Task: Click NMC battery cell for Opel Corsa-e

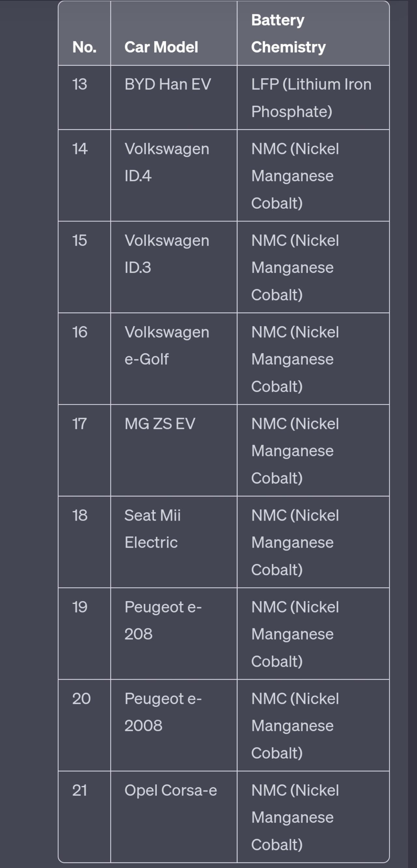Action: point(313,817)
